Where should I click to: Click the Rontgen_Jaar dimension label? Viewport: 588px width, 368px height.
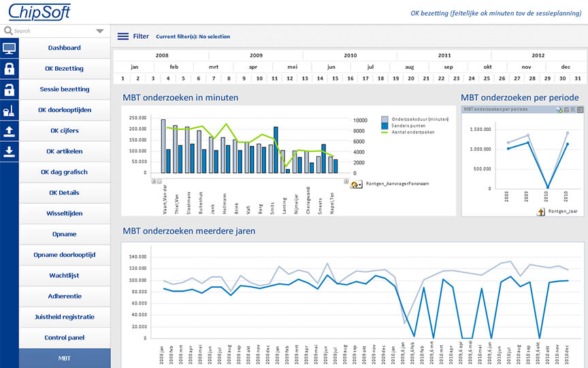coord(563,211)
